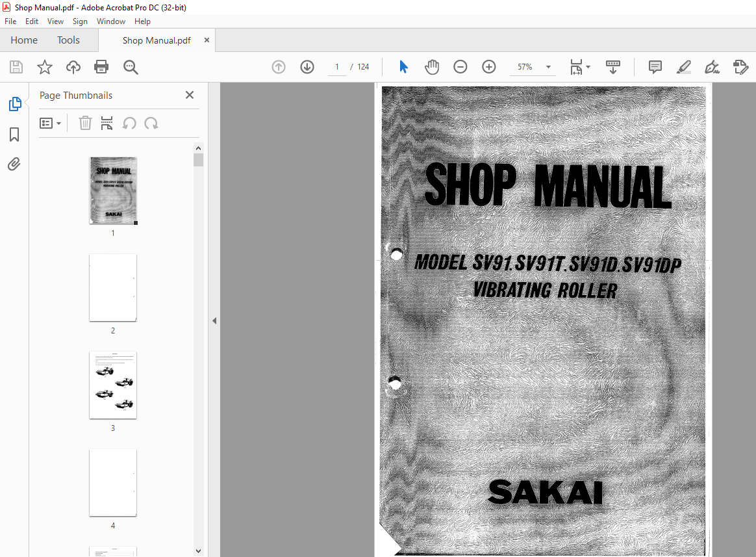
Task: Collapse the navigation pane arrow
Action: click(x=214, y=320)
